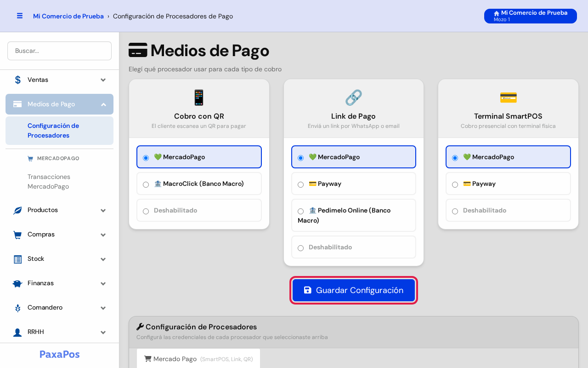
Task: Click the Comandero wheat icon
Action: (x=17, y=308)
